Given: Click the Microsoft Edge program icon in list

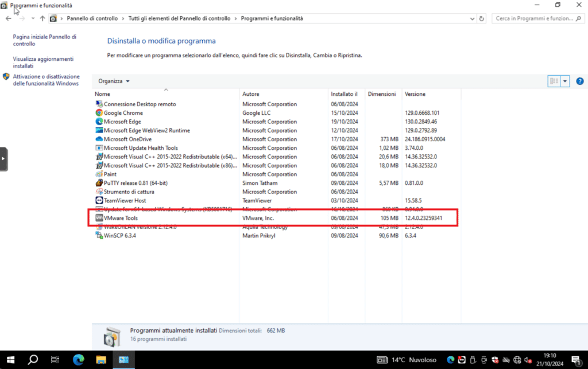Looking at the screenshot, I should click(x=99, y=122).
